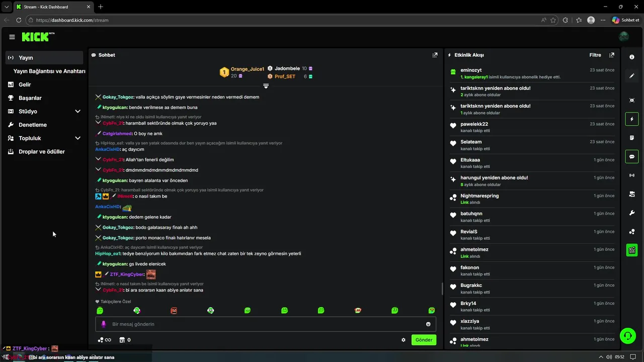This screenshot has height=362, width=644.
Task: Click username HipHop_ea1 in chat
Action: (108, 253)
